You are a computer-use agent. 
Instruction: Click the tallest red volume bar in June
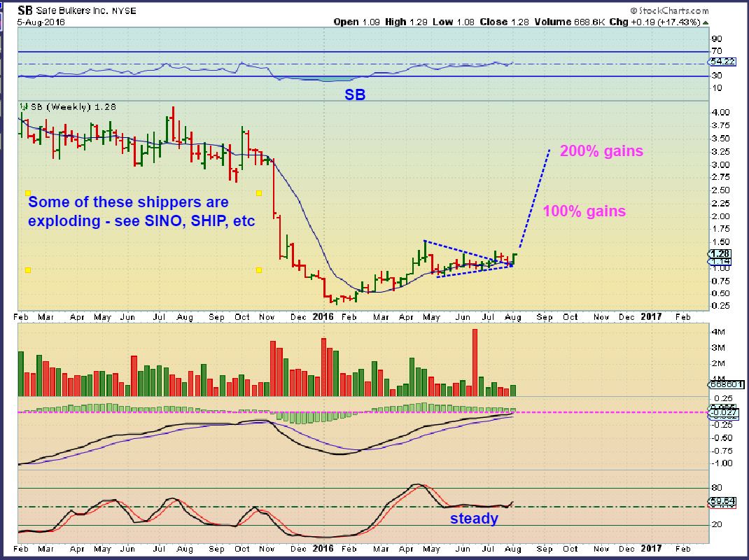click(x=475, y=362)
